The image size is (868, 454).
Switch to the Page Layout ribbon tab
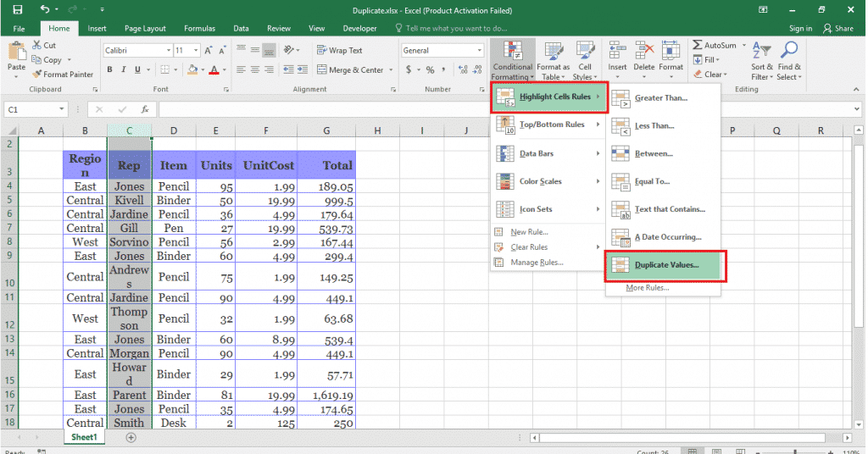pos(145,28)
